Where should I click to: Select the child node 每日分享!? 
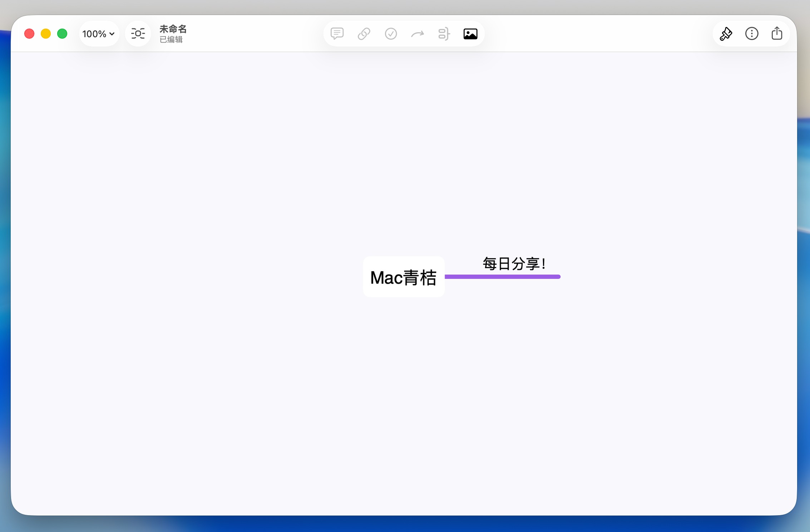[x=514, y=264]
